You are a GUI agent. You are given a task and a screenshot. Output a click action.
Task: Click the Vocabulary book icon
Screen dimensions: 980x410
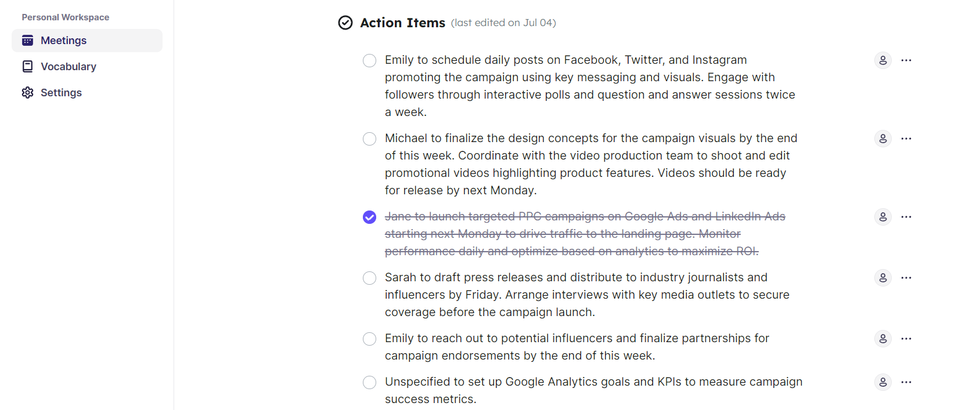tap(27, 67)
